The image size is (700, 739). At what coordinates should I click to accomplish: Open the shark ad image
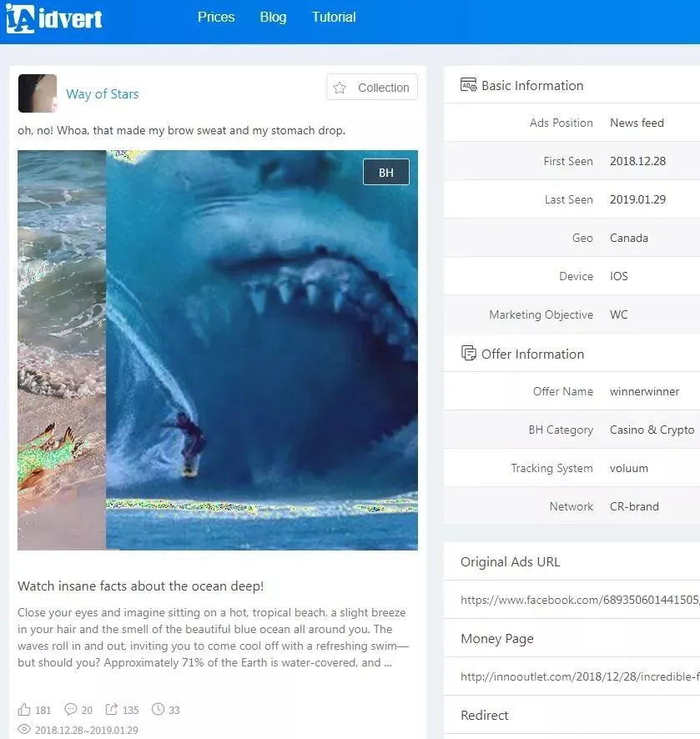coord(218,350)
